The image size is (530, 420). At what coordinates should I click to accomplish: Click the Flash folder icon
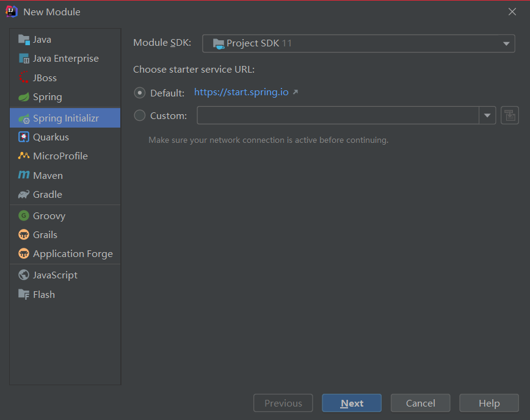(x=24, y=294)
